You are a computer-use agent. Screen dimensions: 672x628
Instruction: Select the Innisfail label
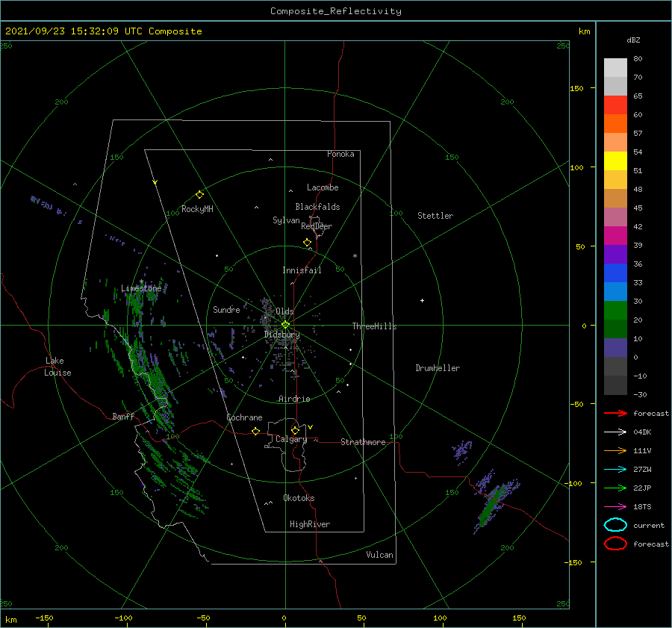point(302,270)
